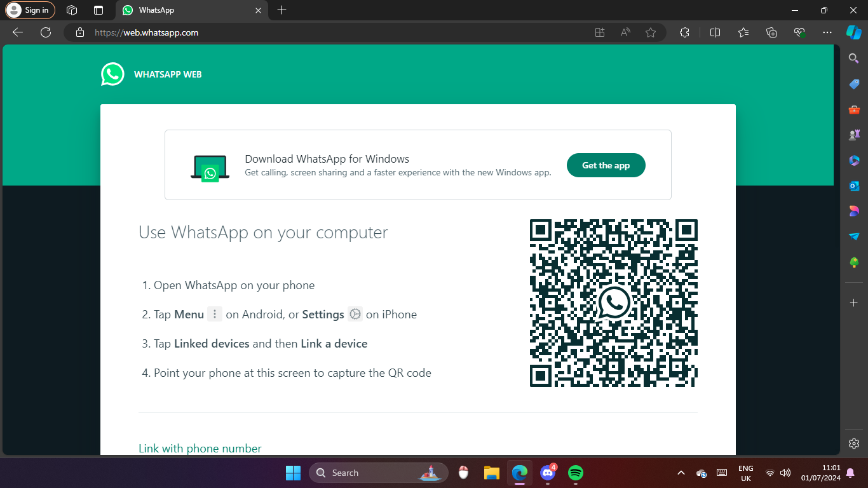The image size is (868, 488).
Task: Open the Settings and more menu
Action: (827, 32)
